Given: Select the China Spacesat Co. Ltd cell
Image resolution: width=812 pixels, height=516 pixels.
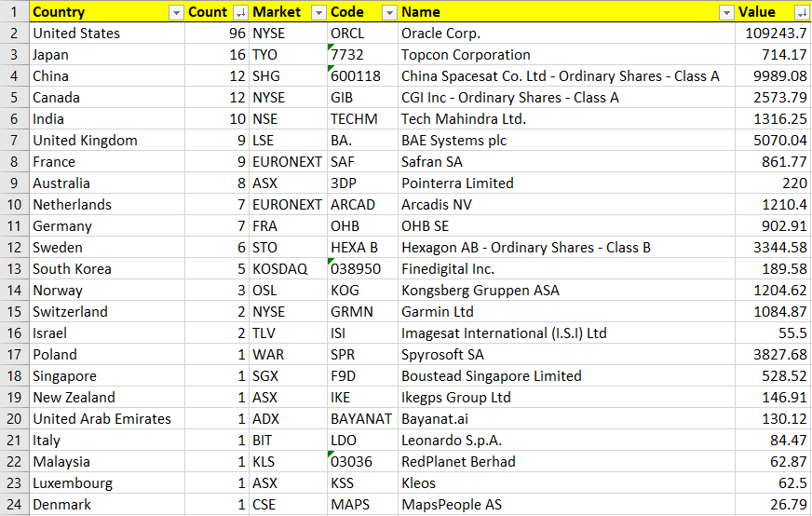Looking at the screenshot, I should 566,76.
